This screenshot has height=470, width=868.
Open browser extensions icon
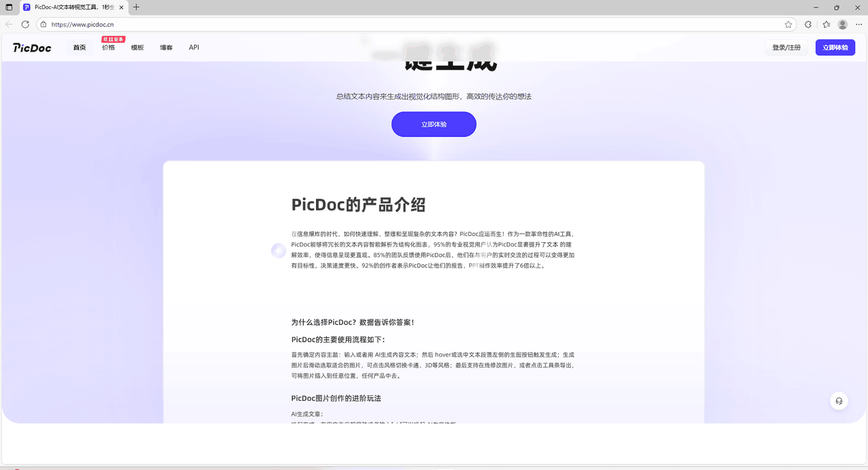pos(808,24)
